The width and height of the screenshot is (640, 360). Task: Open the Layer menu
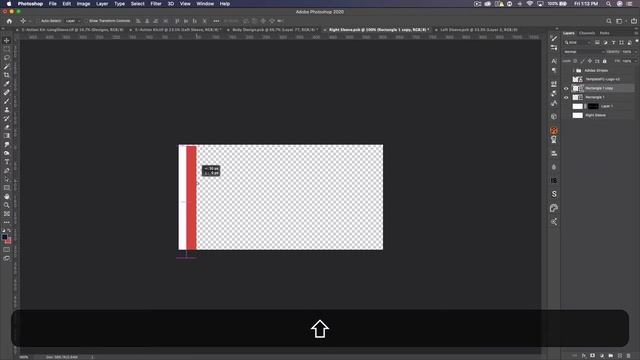[102, 4]
